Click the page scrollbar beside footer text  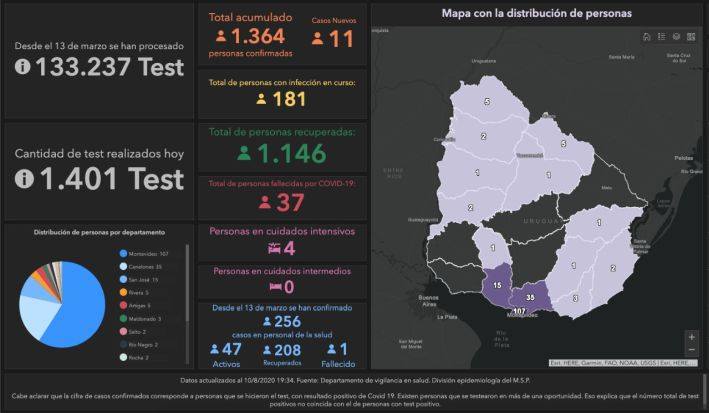(x=704, y=390)
